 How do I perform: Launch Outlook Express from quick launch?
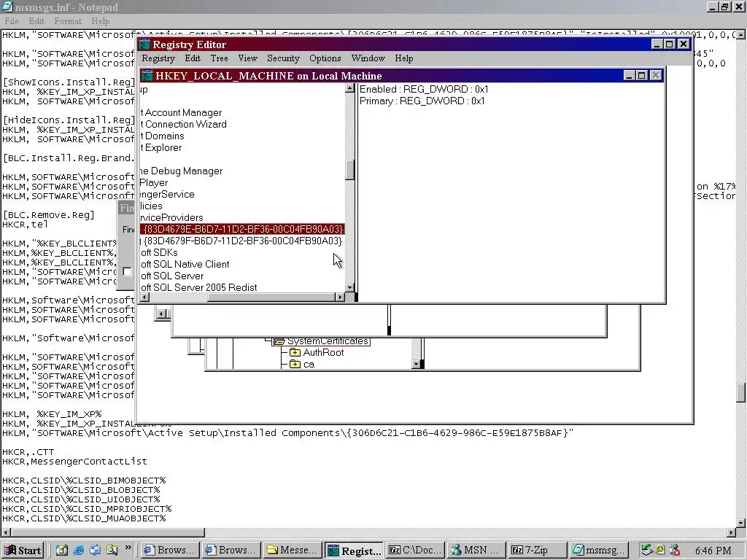pos(96,550)
